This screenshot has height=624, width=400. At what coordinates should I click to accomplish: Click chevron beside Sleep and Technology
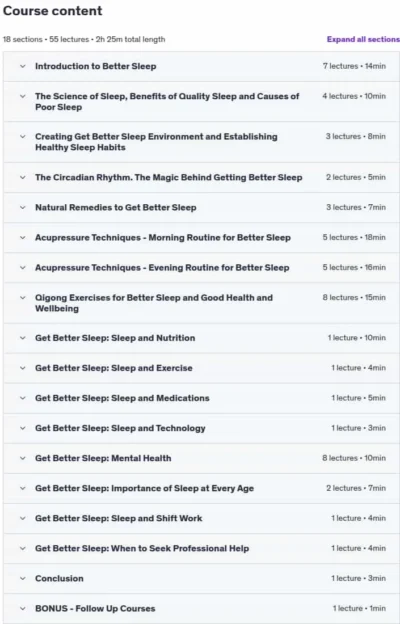tap(23, 428)
